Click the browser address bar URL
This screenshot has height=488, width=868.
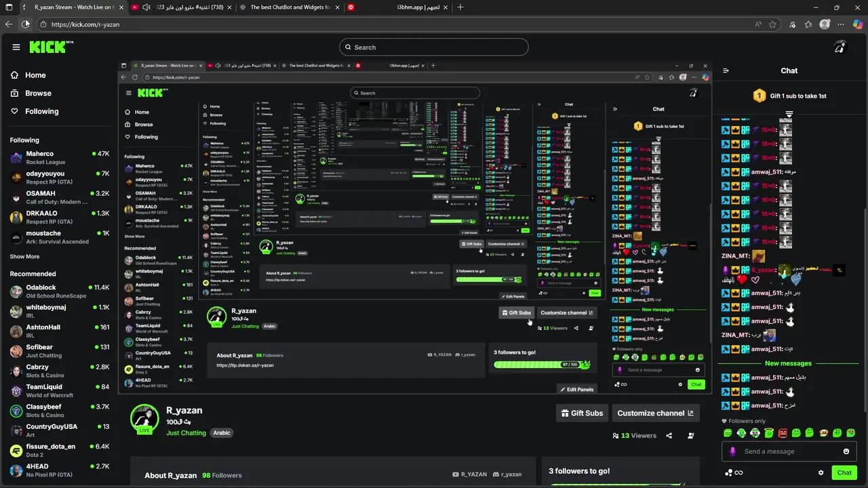pos(85,24)
